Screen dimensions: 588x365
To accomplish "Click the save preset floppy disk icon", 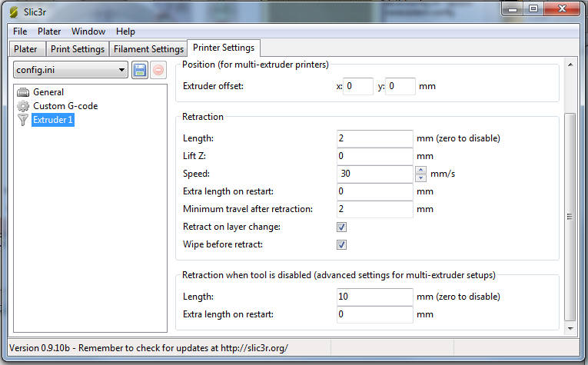I will coord(140,71).
